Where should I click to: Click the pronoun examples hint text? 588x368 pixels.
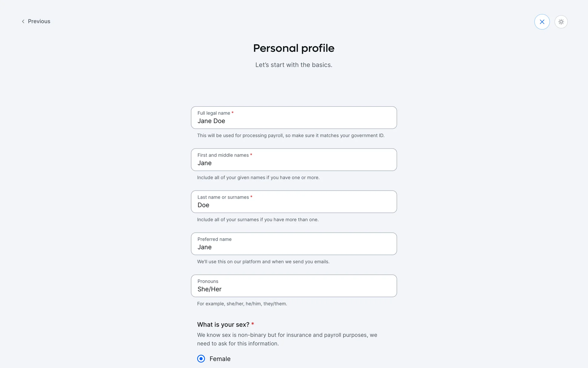242,304
